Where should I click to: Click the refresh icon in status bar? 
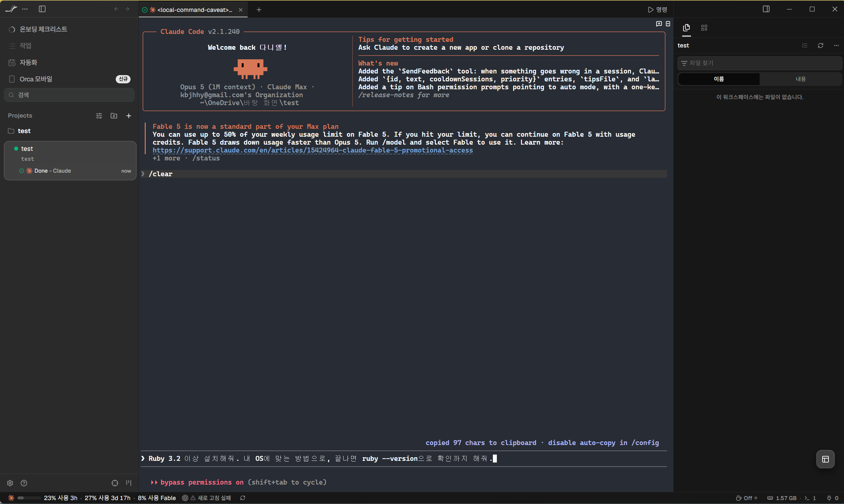[x=243, y=498]
